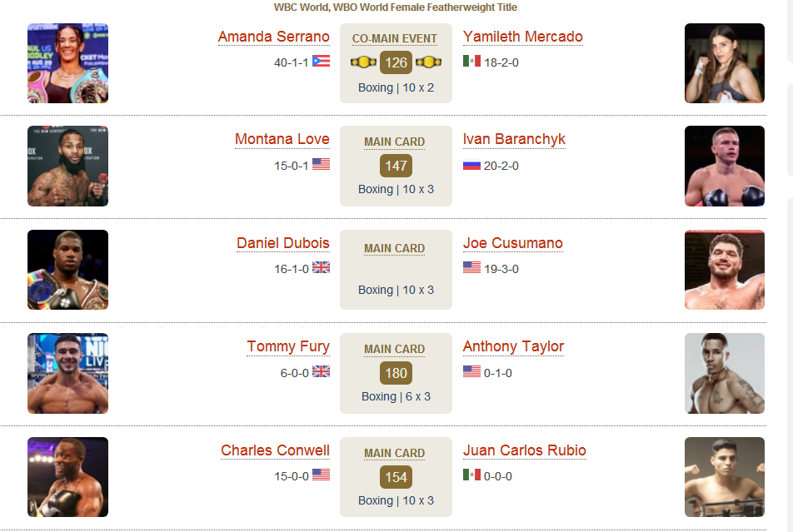This screenshot has width=793, height=532.
Task: Click US flag next to Anthony Taylor's record
Action: pos(471,371)
